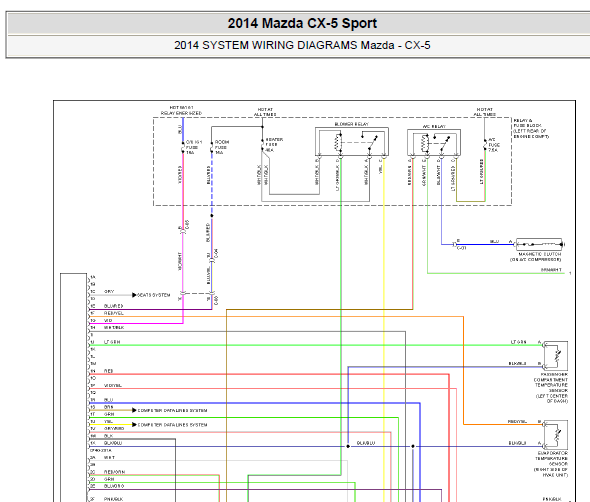Screen dimensions: 590x502
Task: Click the WHT wire label at pin 2A
Action: pos(109,458)
